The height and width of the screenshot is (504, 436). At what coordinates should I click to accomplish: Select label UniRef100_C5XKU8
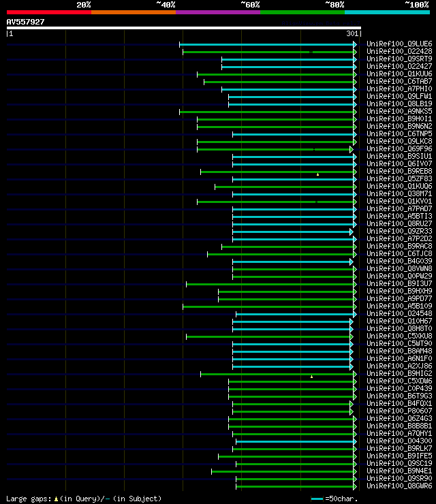click(399, 336)
